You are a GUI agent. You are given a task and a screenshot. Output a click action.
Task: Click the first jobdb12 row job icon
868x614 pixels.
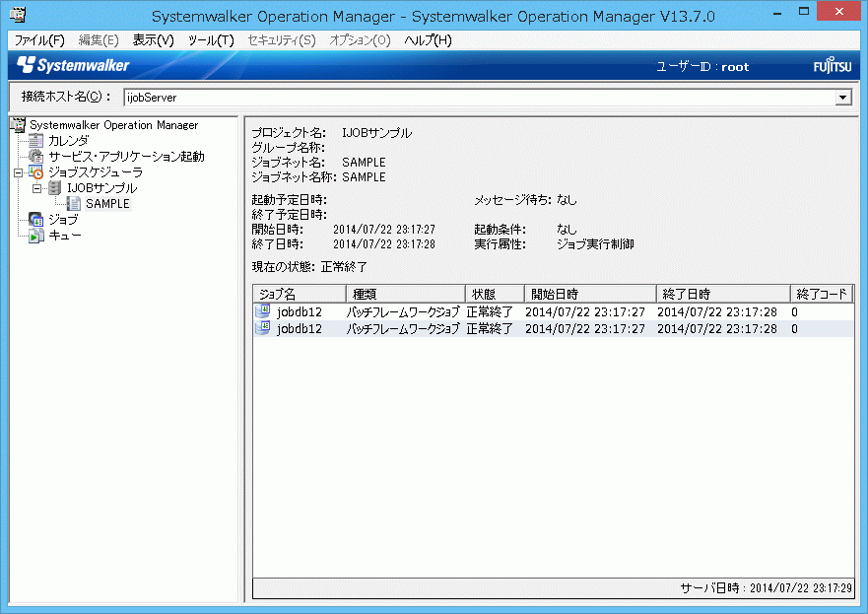263,311
